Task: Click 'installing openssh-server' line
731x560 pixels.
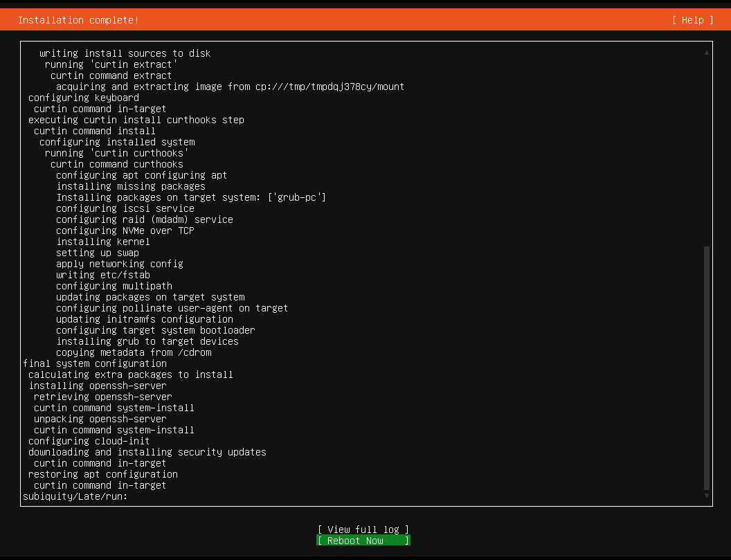Action: 98,386
